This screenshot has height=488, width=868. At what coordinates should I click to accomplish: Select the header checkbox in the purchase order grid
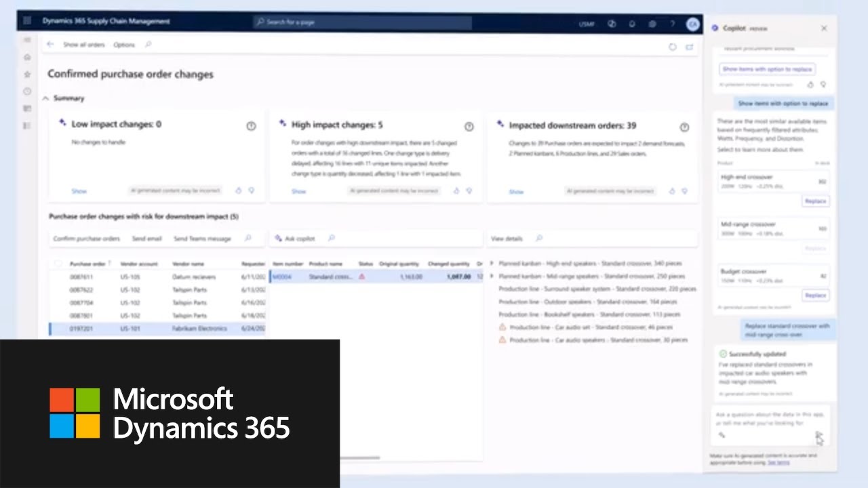tap(58, 264)
